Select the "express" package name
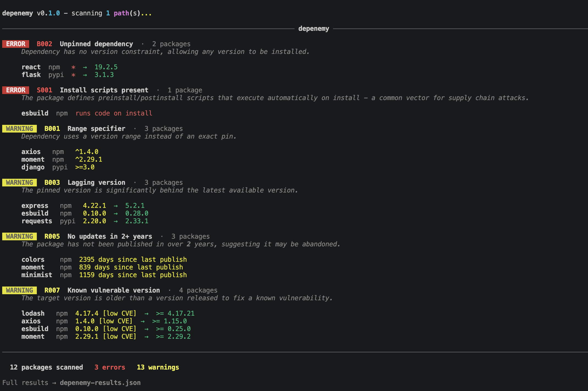 click(x=35, y=206)
